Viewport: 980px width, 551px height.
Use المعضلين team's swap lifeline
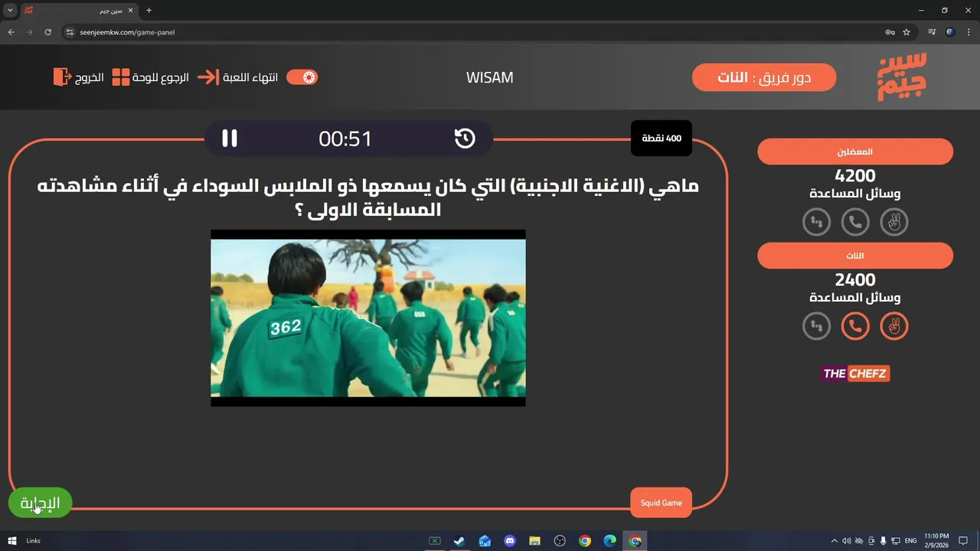click(x=816, y=222)
